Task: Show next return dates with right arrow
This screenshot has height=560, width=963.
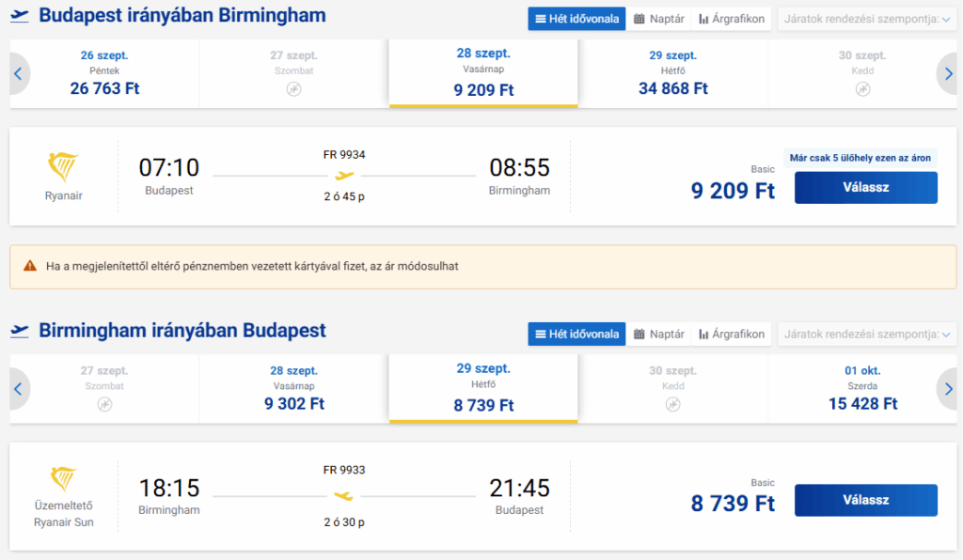Action: [948, 389]
